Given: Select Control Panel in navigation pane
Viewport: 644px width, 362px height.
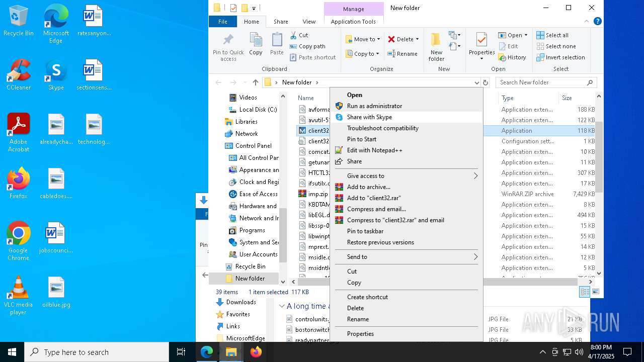Looking at the screenshot, I should 253,146.
